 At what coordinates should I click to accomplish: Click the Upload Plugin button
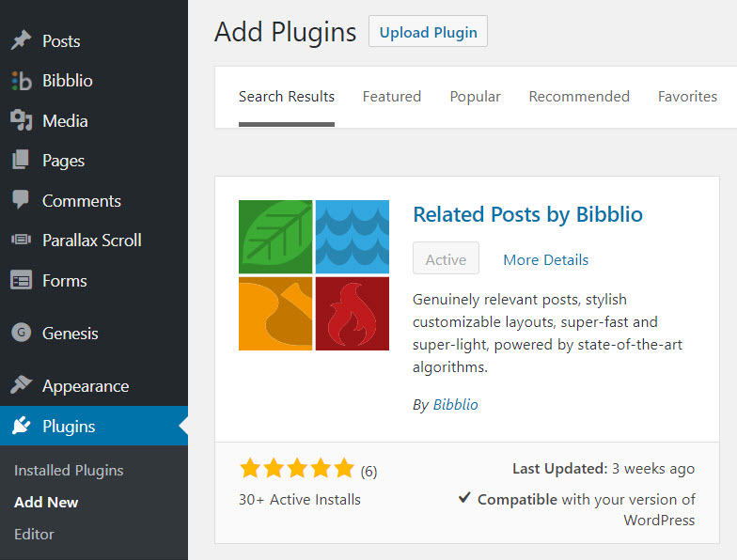[x=429, y=32]
